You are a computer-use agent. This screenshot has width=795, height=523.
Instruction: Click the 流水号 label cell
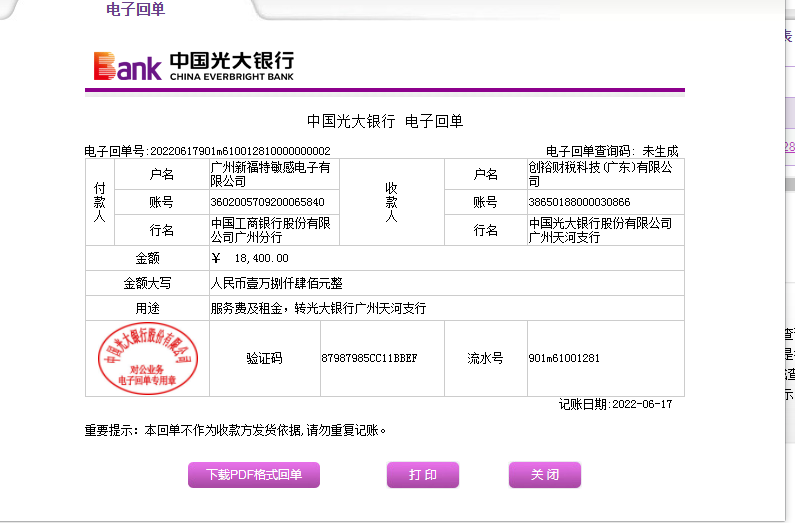[485, 358]
